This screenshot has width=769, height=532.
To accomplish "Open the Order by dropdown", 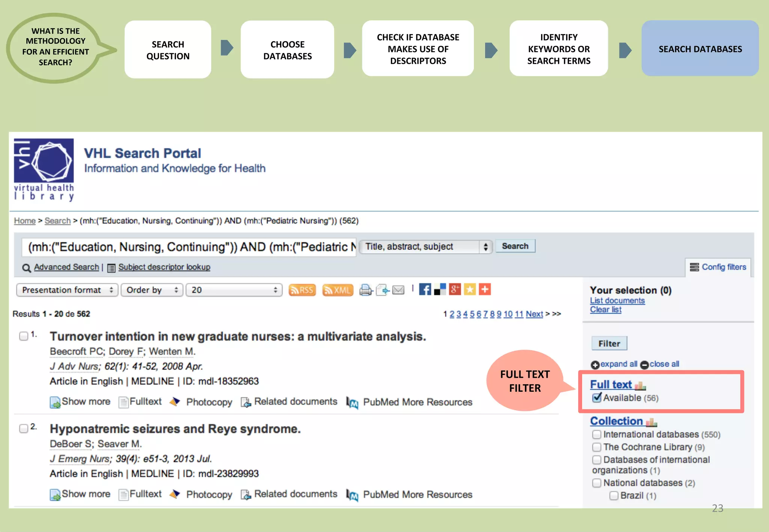I will pos(152,290).
